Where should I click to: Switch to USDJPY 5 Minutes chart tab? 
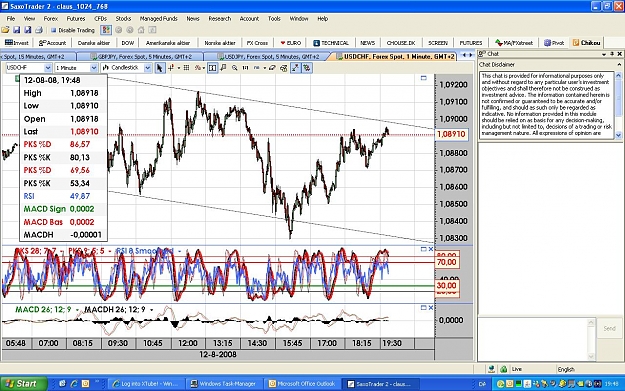point(267,57)
